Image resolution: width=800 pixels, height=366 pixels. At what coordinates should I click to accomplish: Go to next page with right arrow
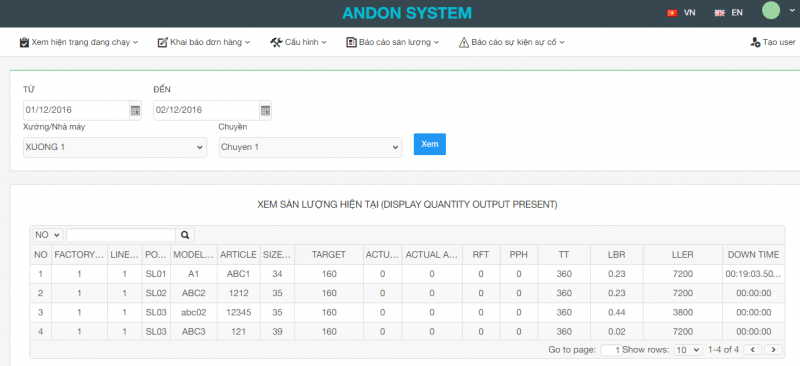[773, 350]
